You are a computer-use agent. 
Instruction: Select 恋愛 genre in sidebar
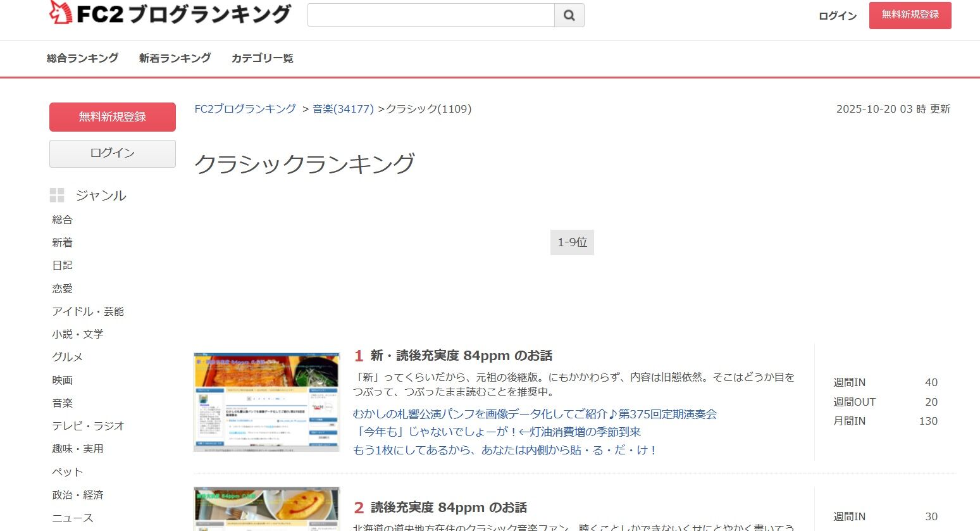tap(63, 289)
